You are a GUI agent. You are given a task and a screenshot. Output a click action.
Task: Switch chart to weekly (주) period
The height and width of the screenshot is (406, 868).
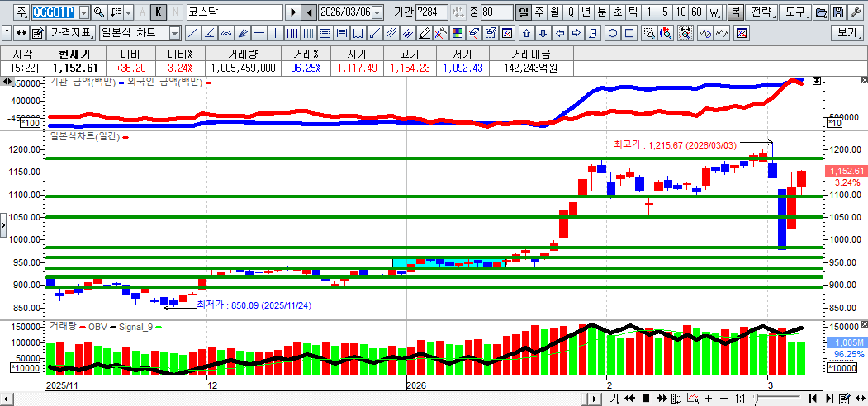(x=538, y=12)
